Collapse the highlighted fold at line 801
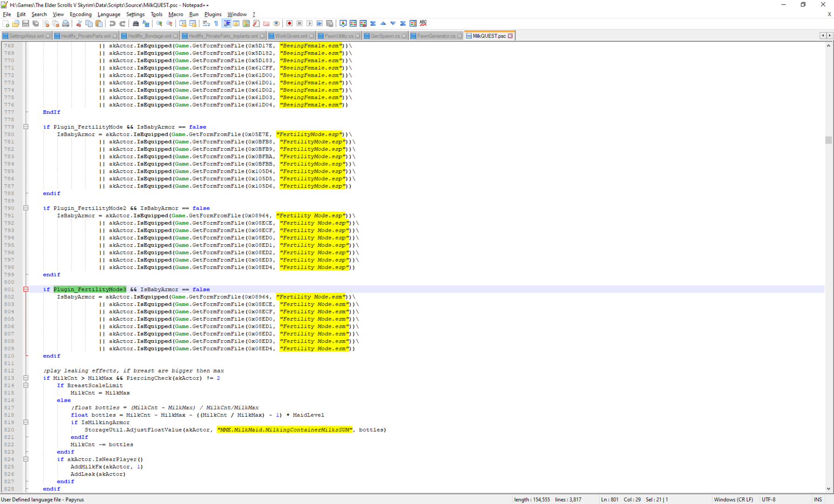Screen dimensions: 834x504 26,289
